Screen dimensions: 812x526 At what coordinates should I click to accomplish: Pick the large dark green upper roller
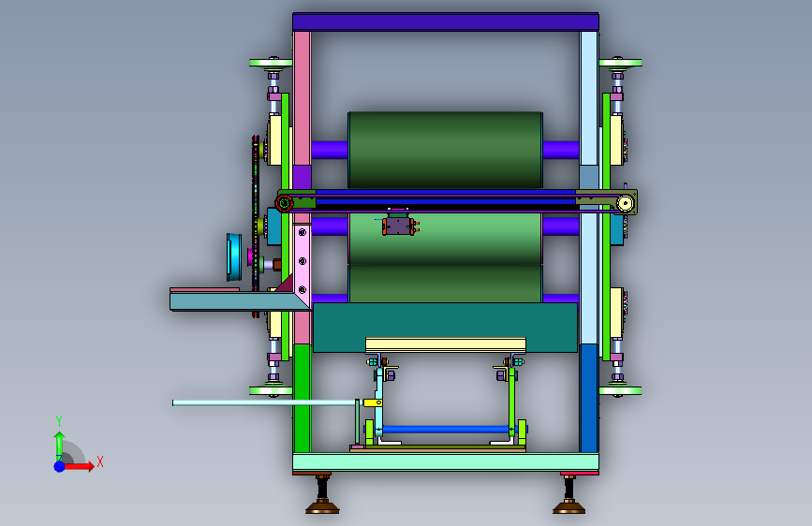446,150
